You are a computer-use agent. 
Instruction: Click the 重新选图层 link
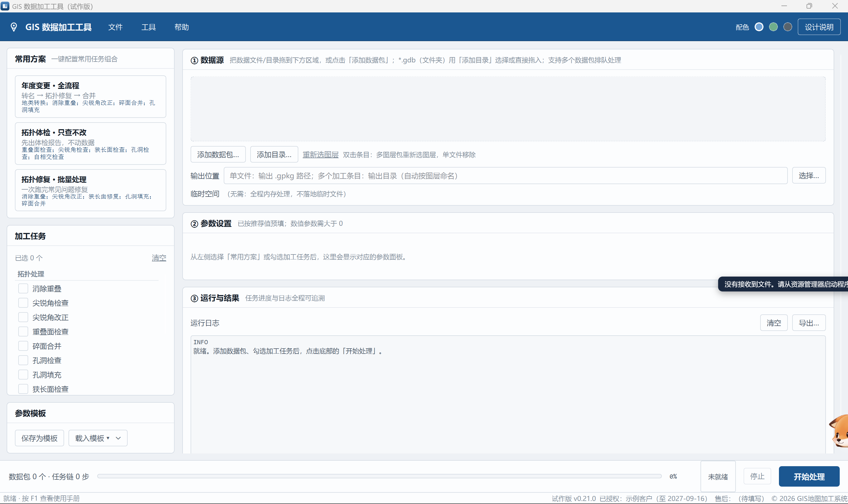pyautogui.click(x=320, y=155)
